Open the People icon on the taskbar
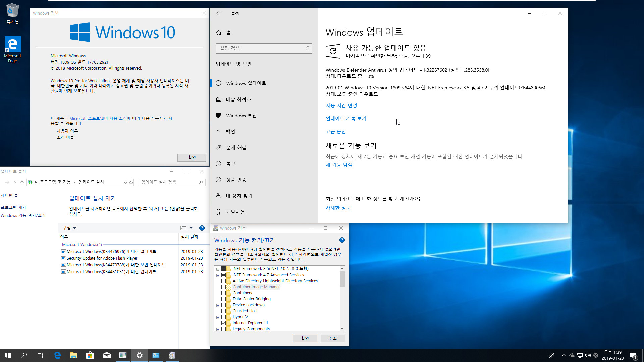Viewport: 644px width, 362px height. pos(552,355)
